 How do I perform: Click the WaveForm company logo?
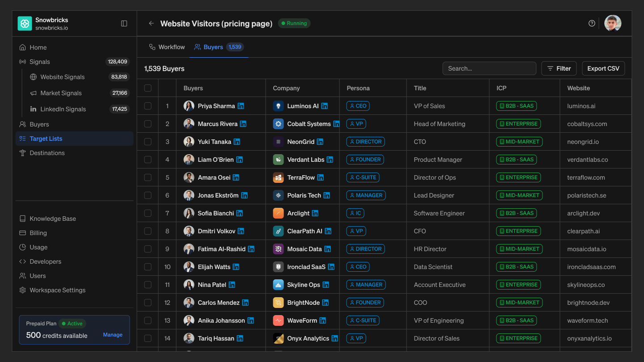click(x=278, y=320)
